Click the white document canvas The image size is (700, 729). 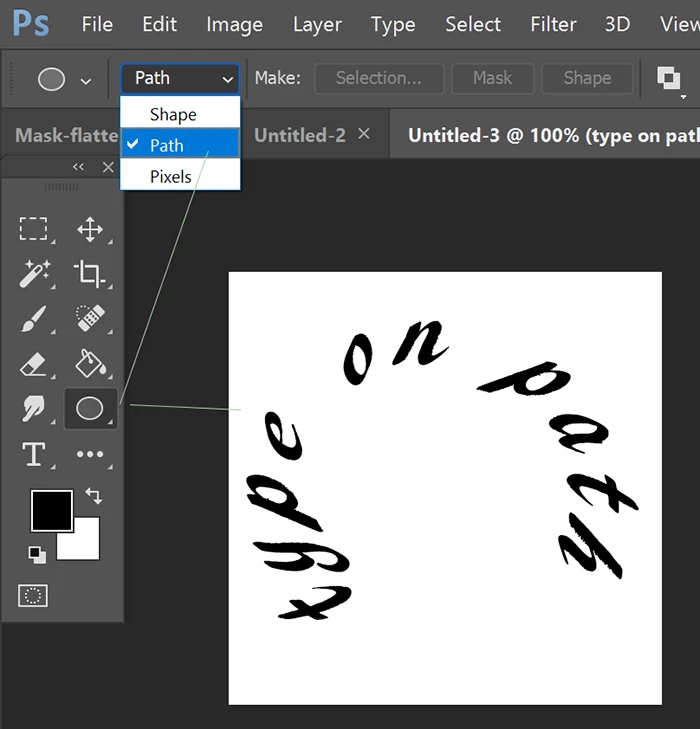(x=445, y=488)
